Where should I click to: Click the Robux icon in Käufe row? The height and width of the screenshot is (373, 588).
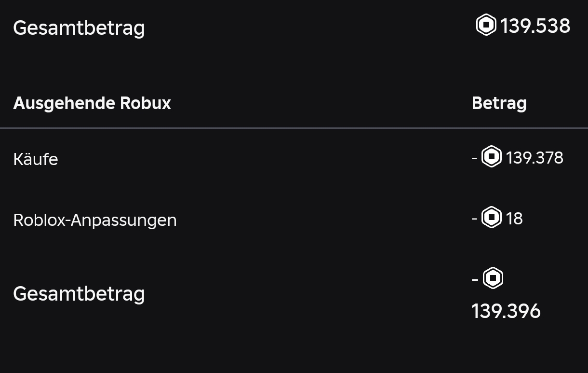point(492,157)
